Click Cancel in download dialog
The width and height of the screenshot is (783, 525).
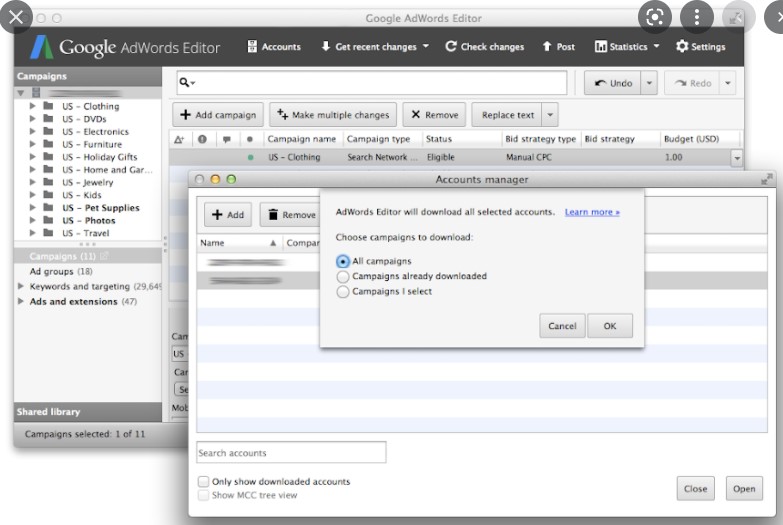(x=562, y=326)
